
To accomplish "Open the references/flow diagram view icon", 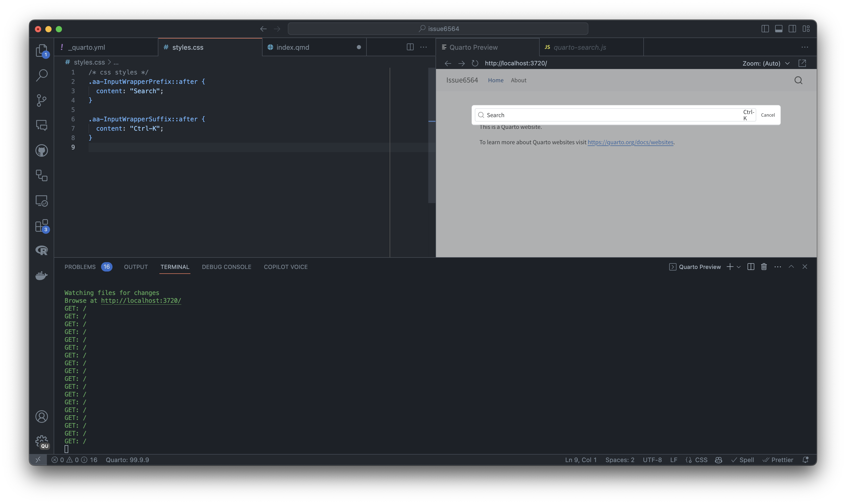I will click(x=42, y=175).
